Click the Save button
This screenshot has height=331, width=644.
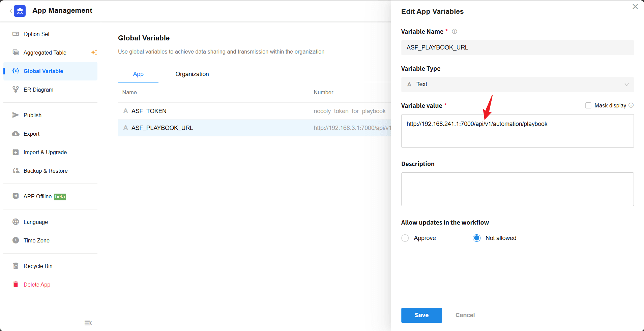(x=421, y=315)
